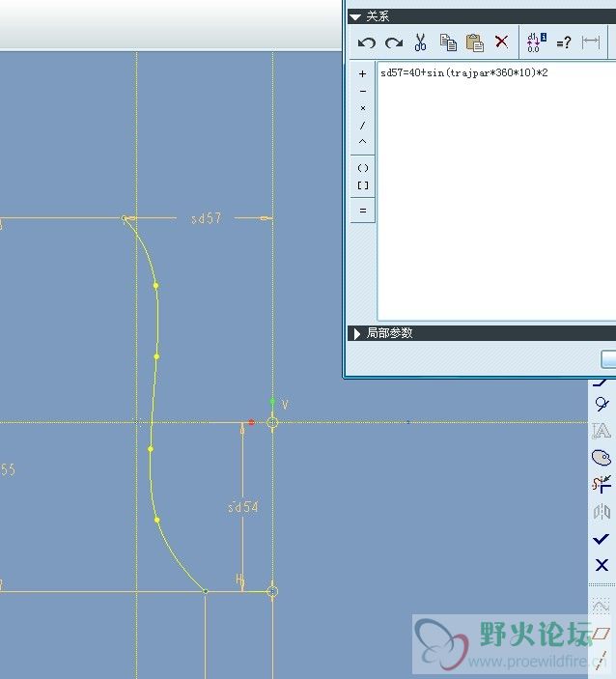
Task: Insert square brackets into relation
Action: coord(363,185)
